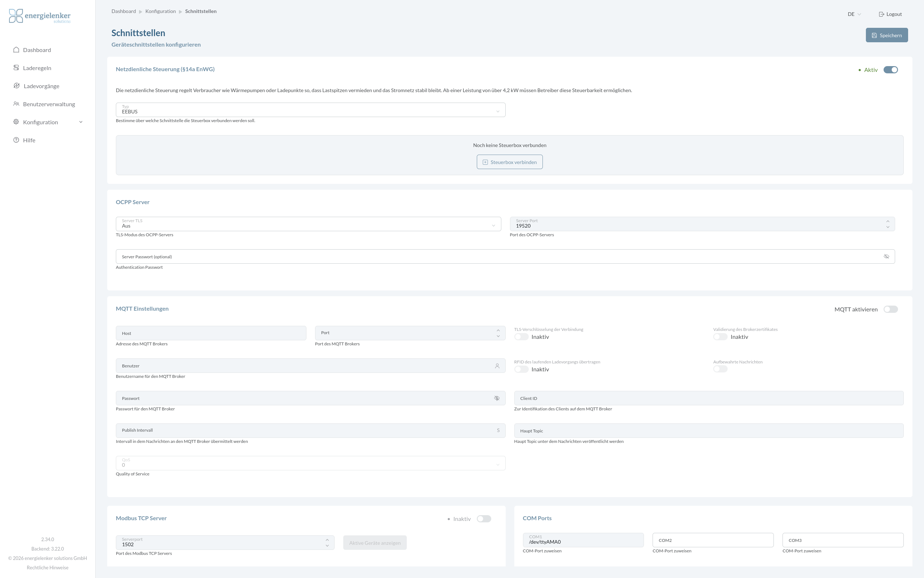Toggle RFID des laufenden Ladevorgangs übertragen
924x578 pixels.
click(x=521, y=369)
